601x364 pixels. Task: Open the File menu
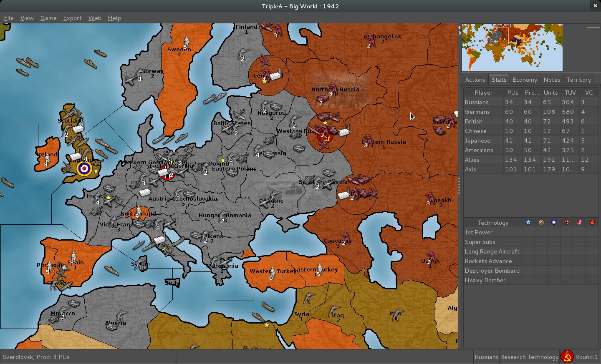pyautogui.click(x=9, y=18)
